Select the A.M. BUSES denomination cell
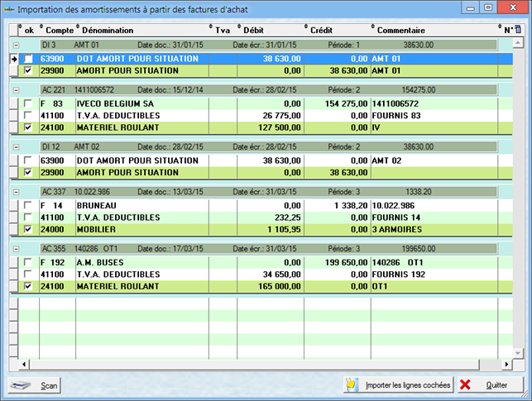Image resolution: width=532 pixels, height=401 pixels. [142, 262]
